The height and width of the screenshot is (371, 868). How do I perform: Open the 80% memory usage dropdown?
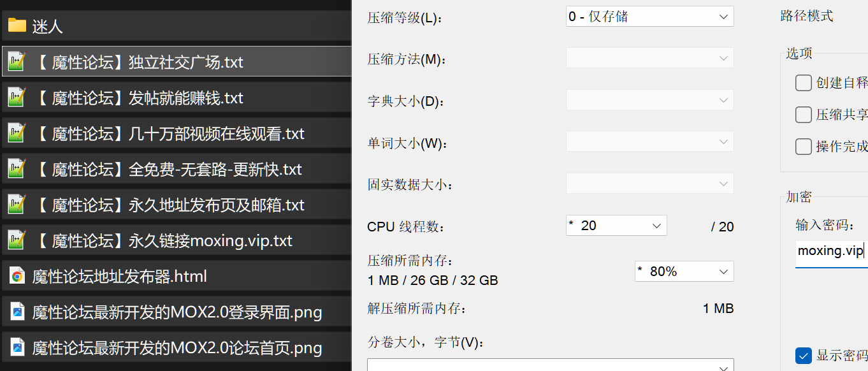684,272
